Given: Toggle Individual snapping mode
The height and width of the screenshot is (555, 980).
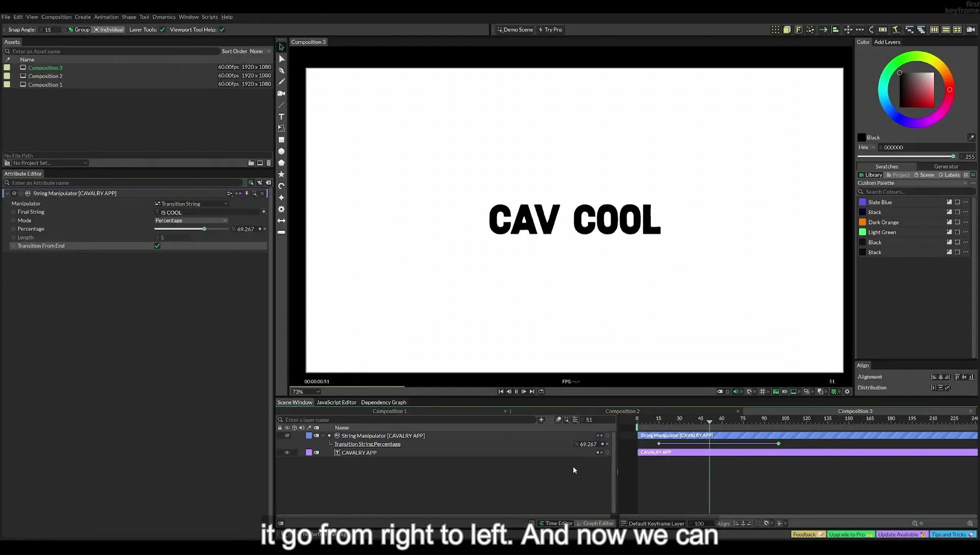Looking at the screenshot, I should coord(109,30).
